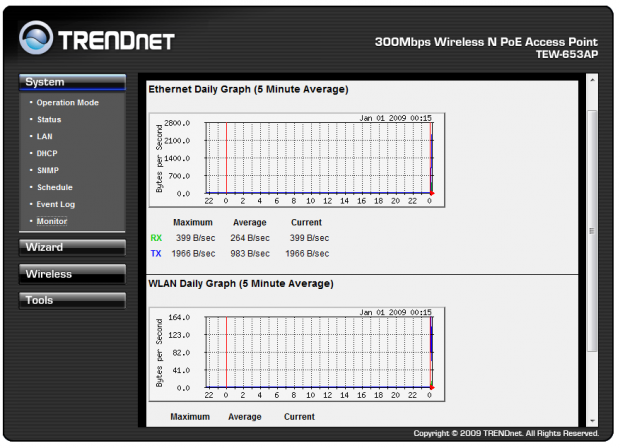The image size is (620, 448).
Task: Click the RX current value 399 B/sec
Action: (x=309, y=238)
